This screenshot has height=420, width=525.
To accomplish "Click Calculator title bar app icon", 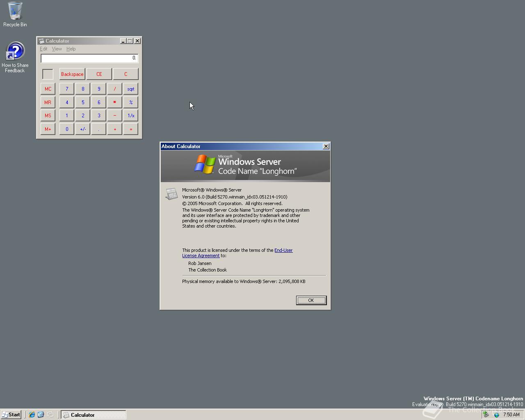I will click(x=41, y=41).
